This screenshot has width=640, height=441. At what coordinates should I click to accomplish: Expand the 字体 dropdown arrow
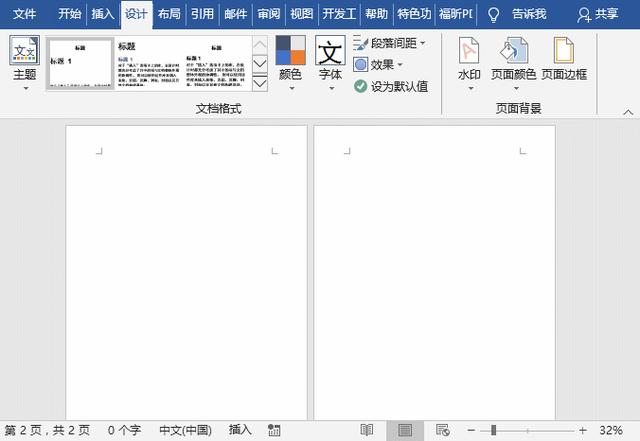coord(332,88)
